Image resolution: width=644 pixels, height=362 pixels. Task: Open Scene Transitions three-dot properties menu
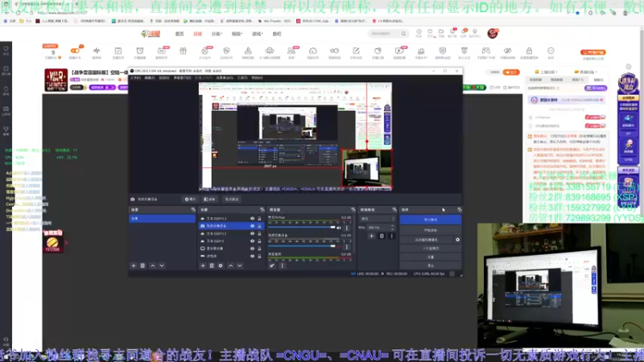coord(391,236)
